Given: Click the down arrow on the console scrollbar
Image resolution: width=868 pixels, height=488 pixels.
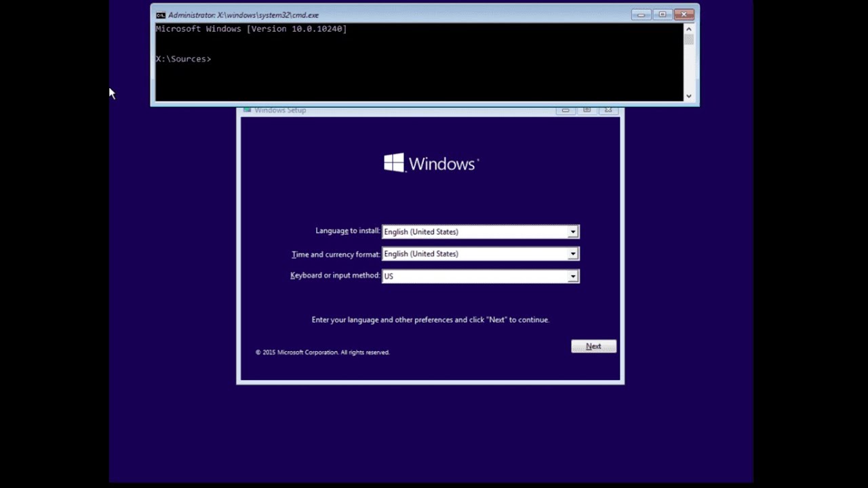Looking at the screenshot, I should click(688, 96).
